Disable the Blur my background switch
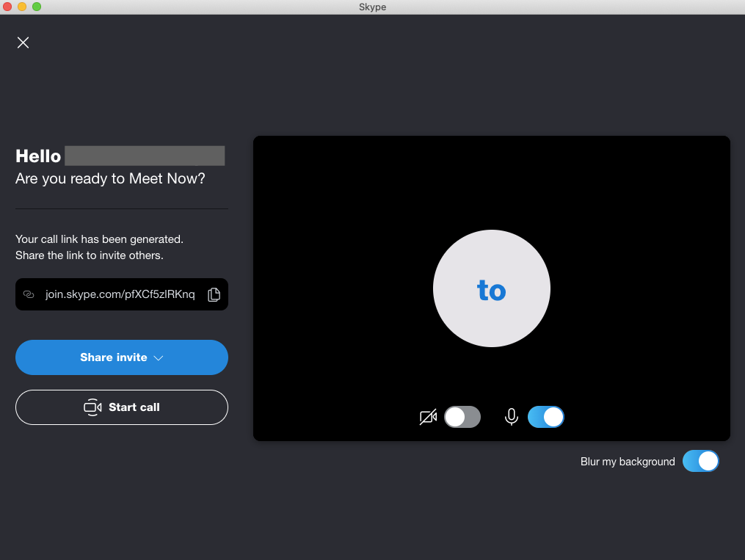This screenshot has width=745, height=560. pos(701,461)
